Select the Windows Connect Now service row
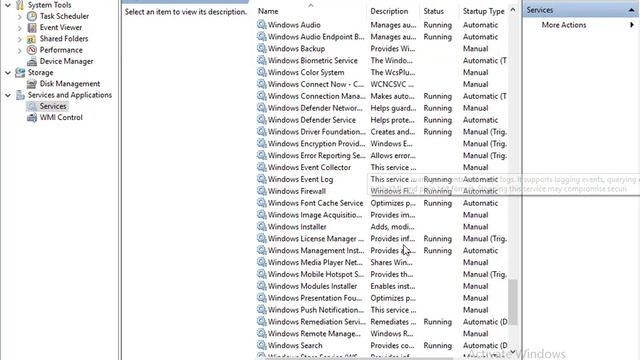Viewport: 640px width, 360px height. coord(382,84)
